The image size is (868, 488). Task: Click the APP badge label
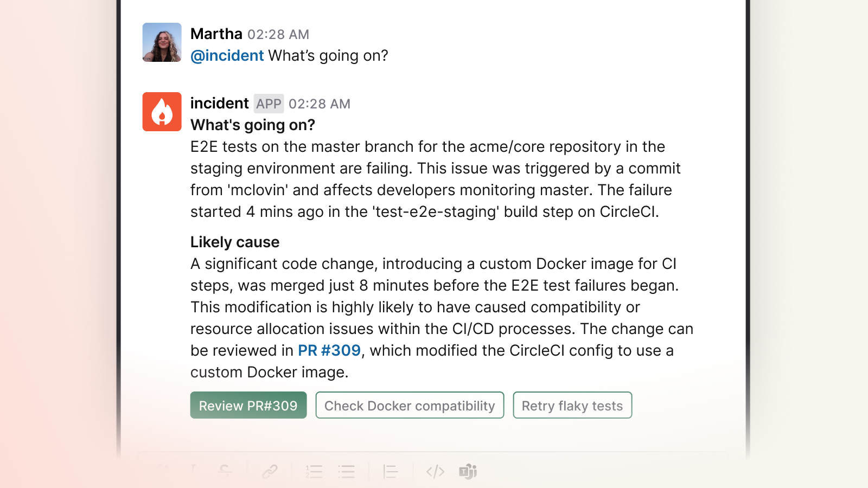click(x=269, y=104)
